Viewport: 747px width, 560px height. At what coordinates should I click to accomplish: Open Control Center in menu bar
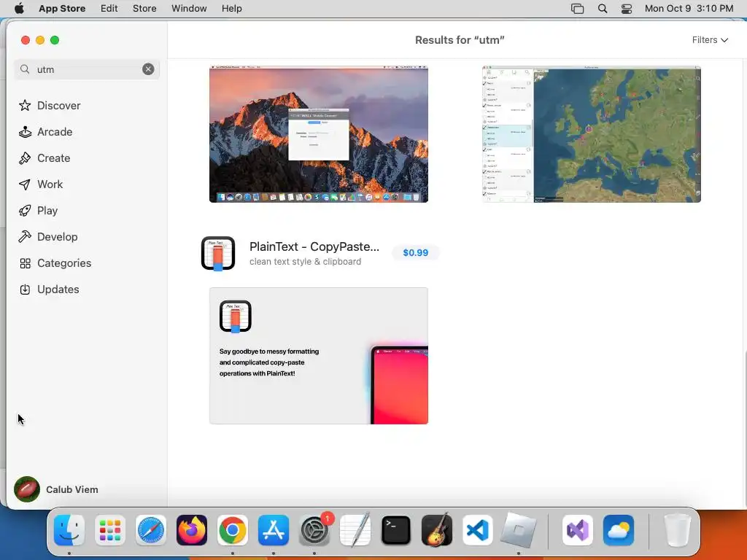(627, 9)
